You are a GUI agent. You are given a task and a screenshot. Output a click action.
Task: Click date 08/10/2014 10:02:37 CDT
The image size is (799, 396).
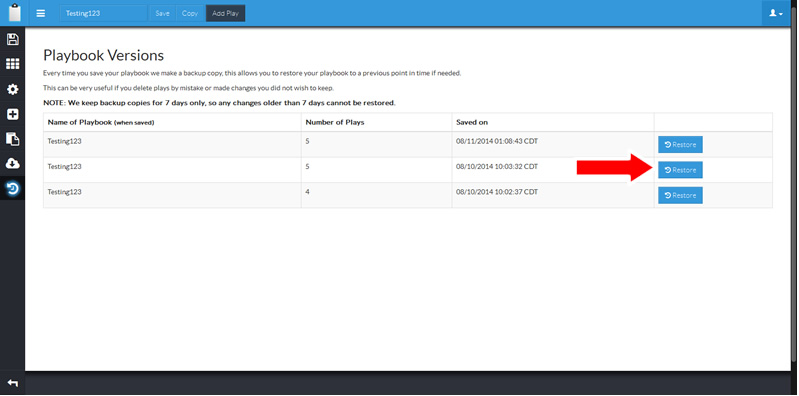tap(497, 192)
